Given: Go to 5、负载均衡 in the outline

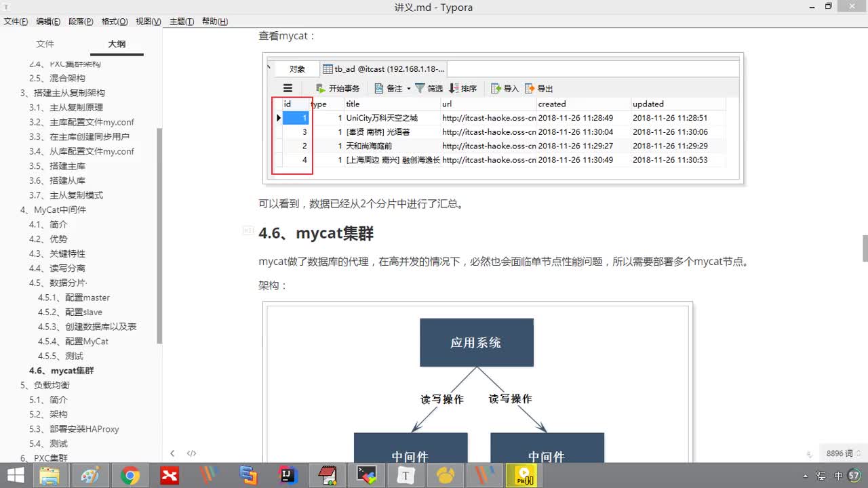Looking at the screenshot, I should pos(45,385).
